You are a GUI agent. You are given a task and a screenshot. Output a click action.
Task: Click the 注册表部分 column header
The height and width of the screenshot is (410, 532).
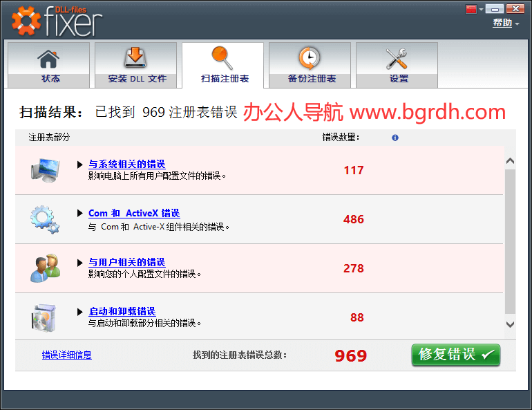(x=49, y=138)
